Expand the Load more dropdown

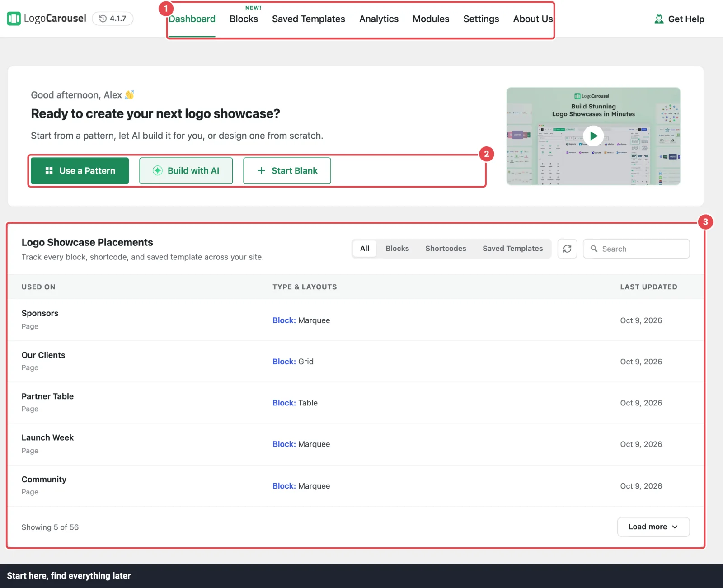(x=653, y=527)
